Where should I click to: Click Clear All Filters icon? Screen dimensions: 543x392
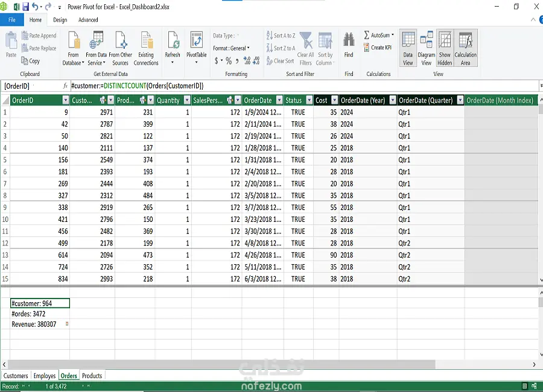[x=306, y=40]
